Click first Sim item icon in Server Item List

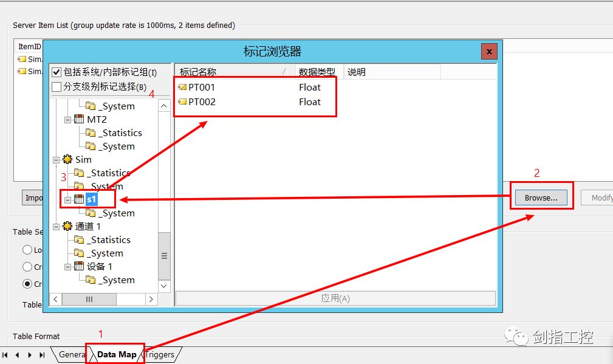(22, 59)
